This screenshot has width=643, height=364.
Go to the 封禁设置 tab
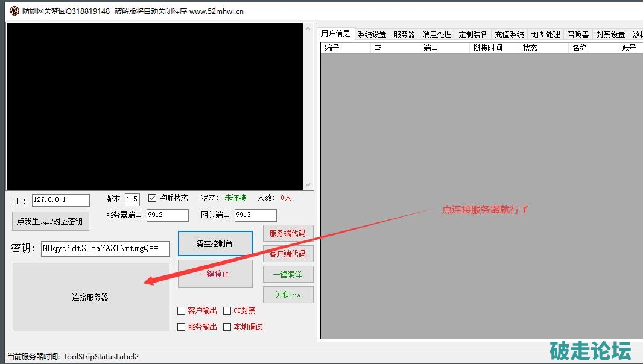[x=610, y=34]
